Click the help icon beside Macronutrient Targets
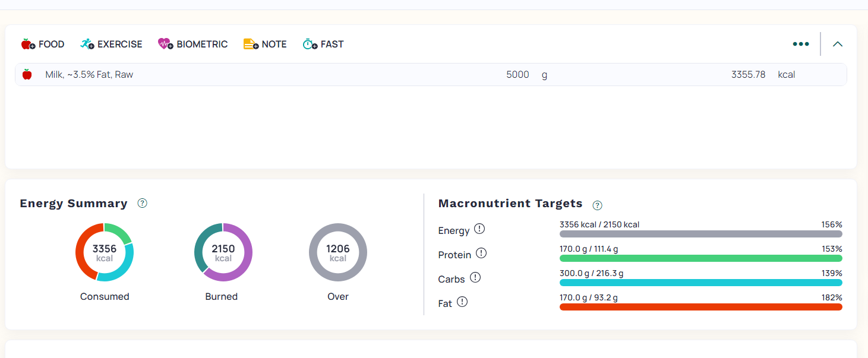The height and width of the screenshot is (358, 868). click(598, 205)
